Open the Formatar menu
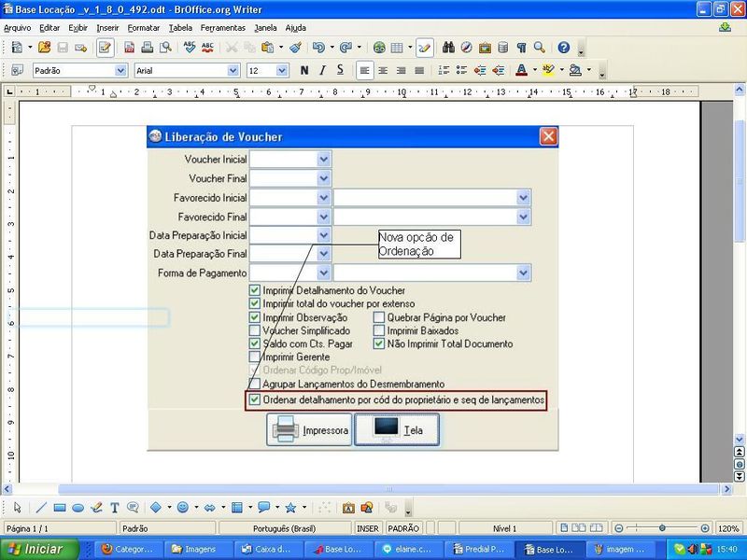Viewport: 747px width, 560px height. coord(143,28)
